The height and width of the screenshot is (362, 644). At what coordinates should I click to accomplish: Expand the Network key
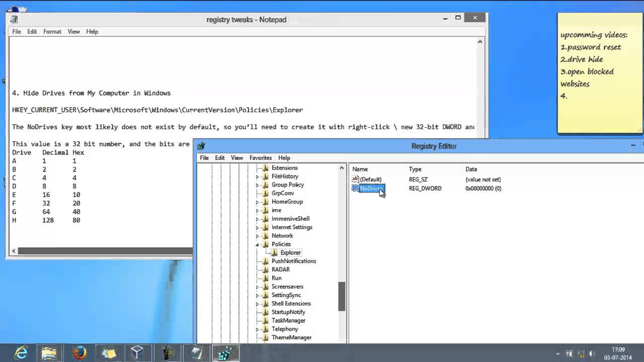(x=257, y=236)
